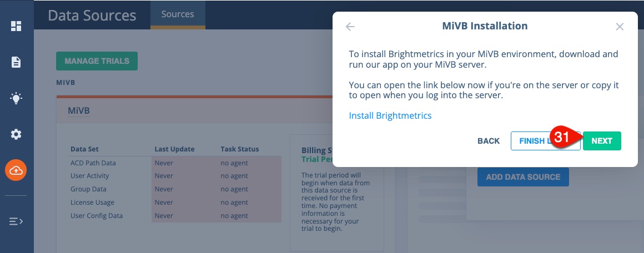This screenshot has height=253, width=644.
Task: Select the ACD Path Data row label
Action: 93,163
